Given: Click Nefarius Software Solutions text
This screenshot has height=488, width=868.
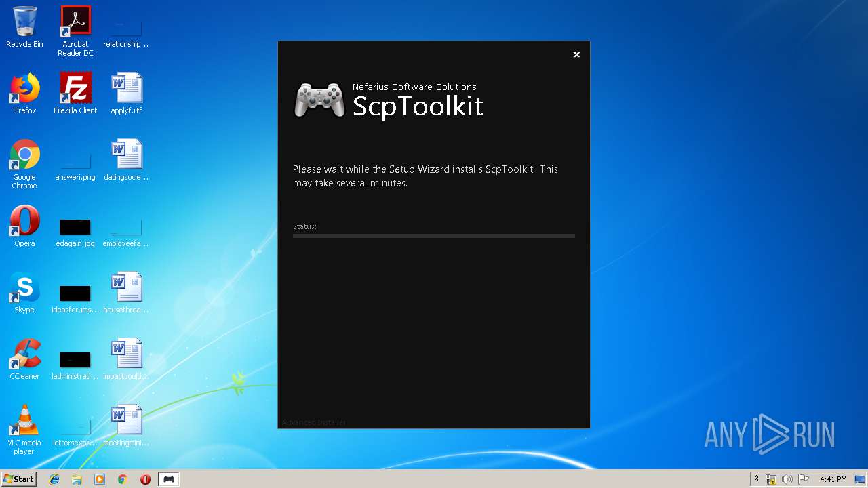Looking at the screenshot, I should coord(414,87).
